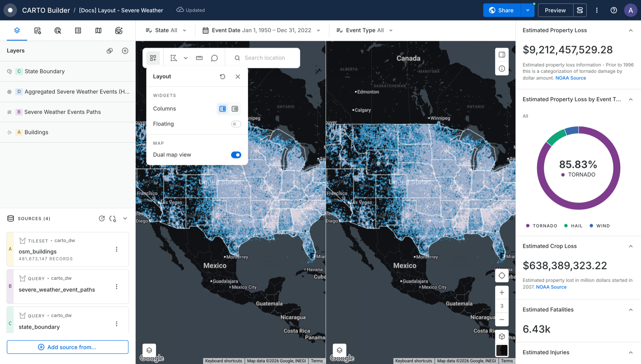The width and height of the screenshot is (641, 364).
Task: Zoom in on the map
Action: coord(502,292)
